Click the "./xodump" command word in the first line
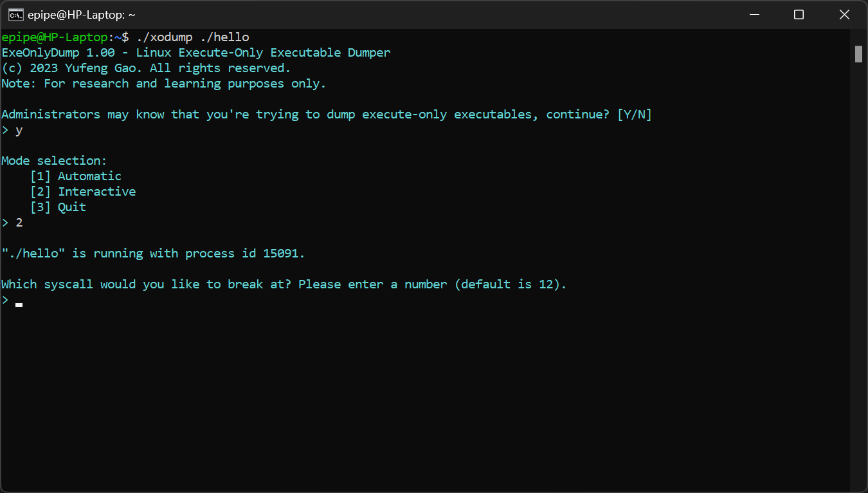 coord(164,37)
